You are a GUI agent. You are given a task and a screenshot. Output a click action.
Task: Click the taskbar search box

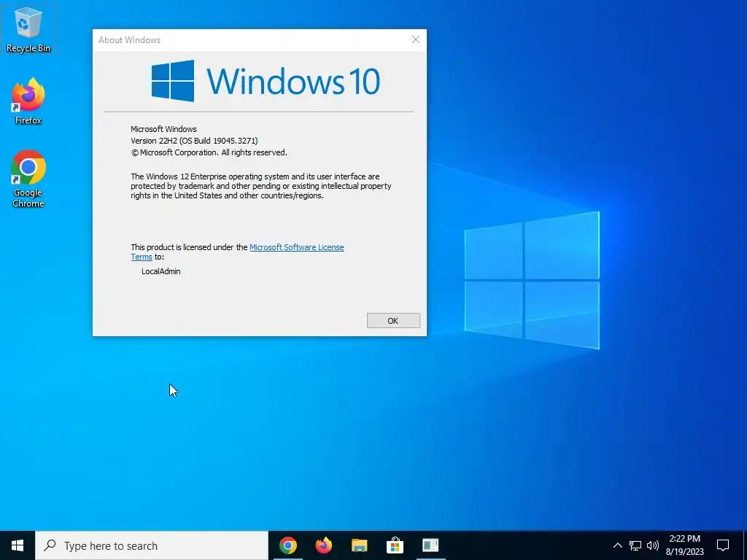pos(152,545)
